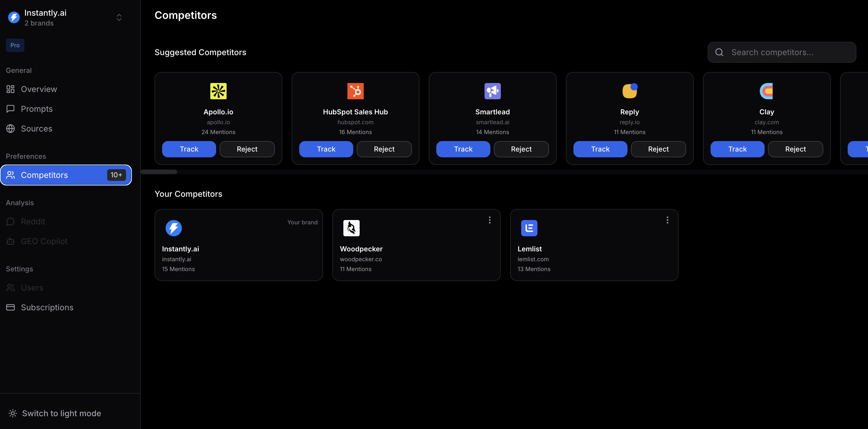
Task: Click the Reddit speech bubble icon
Action: [x=10, y=221]
